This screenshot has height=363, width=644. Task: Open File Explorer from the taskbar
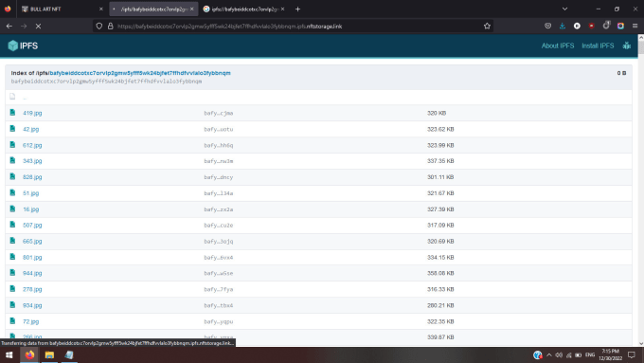click(x=49, y=354)
